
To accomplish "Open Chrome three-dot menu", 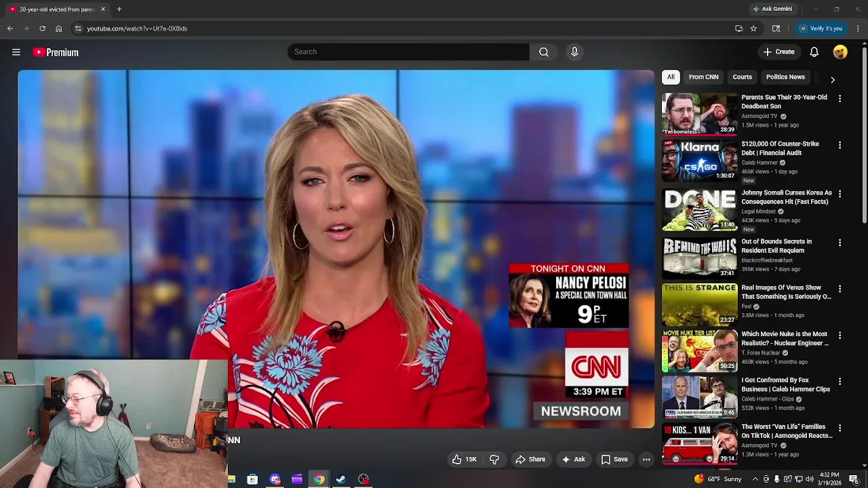I will [858, 28].
